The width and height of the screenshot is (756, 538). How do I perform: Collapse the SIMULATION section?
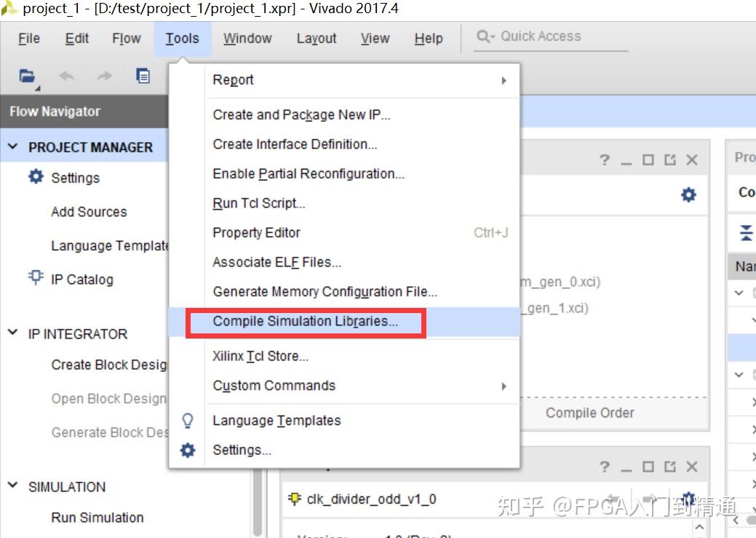click(x=13, y=486)
